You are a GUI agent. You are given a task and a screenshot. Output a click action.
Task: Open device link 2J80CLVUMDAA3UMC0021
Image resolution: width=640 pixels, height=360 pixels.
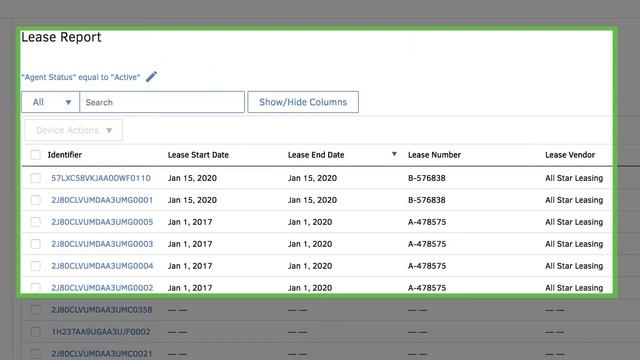tap(102, 354)
